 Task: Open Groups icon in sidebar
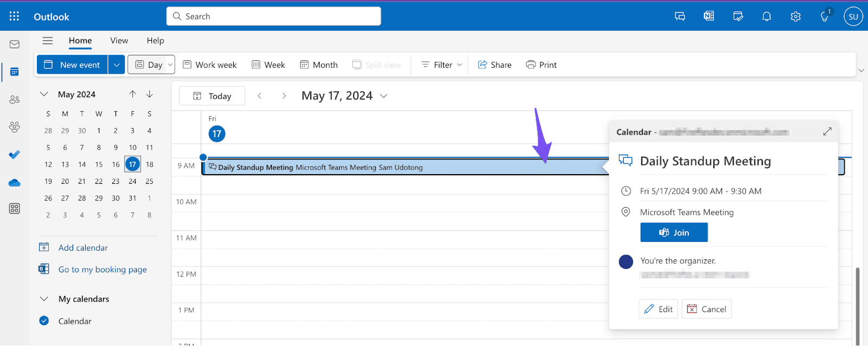15,127
